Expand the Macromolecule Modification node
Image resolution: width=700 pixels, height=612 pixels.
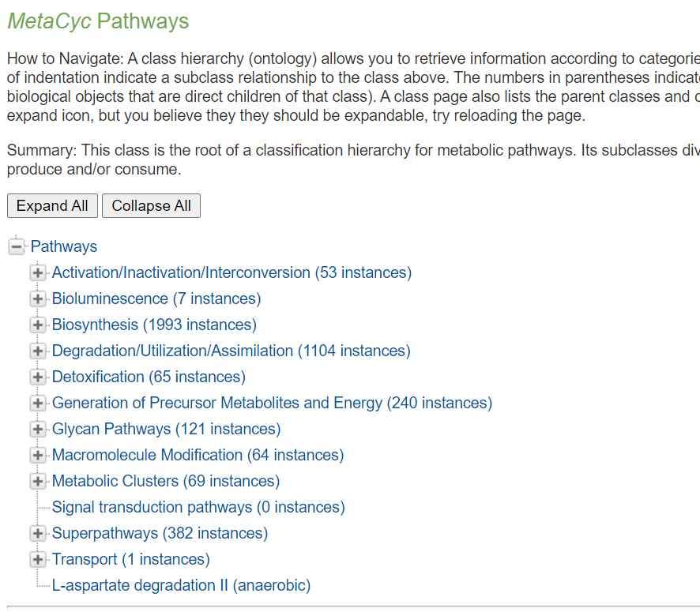37,456
